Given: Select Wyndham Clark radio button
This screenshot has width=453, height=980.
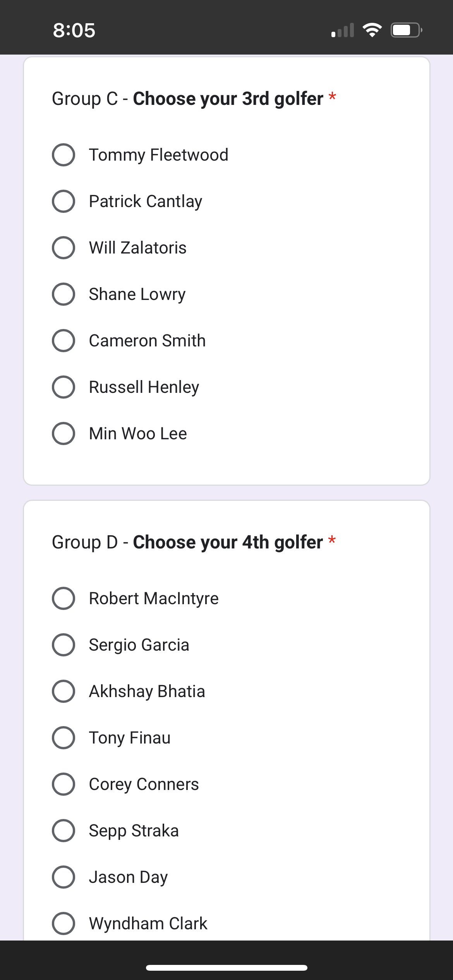Looking at the screenshot, I should (63, 923).
